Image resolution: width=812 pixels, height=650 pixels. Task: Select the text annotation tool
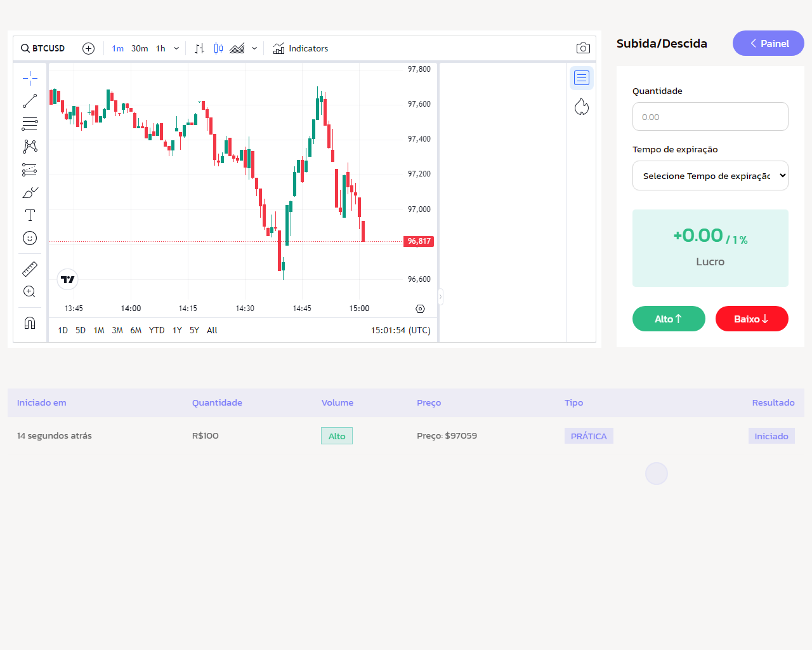30,215
